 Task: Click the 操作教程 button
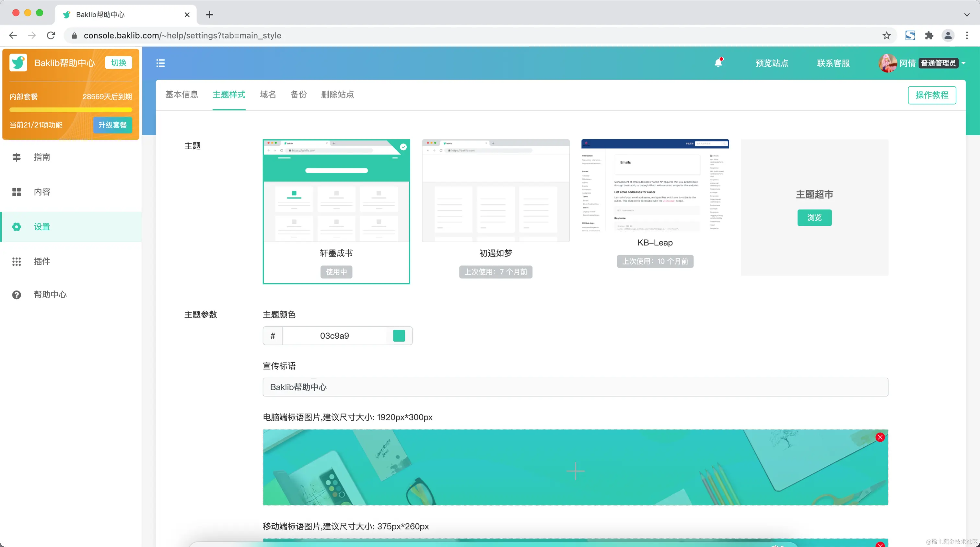(932, 95)
